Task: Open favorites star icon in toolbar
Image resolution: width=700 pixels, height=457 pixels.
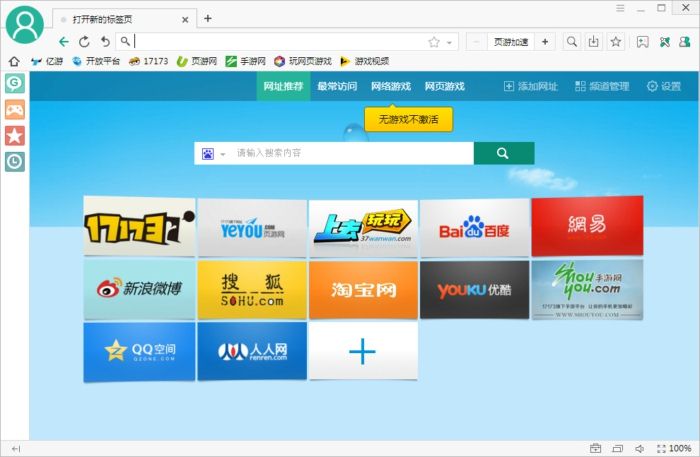Action: click(616, 42)
